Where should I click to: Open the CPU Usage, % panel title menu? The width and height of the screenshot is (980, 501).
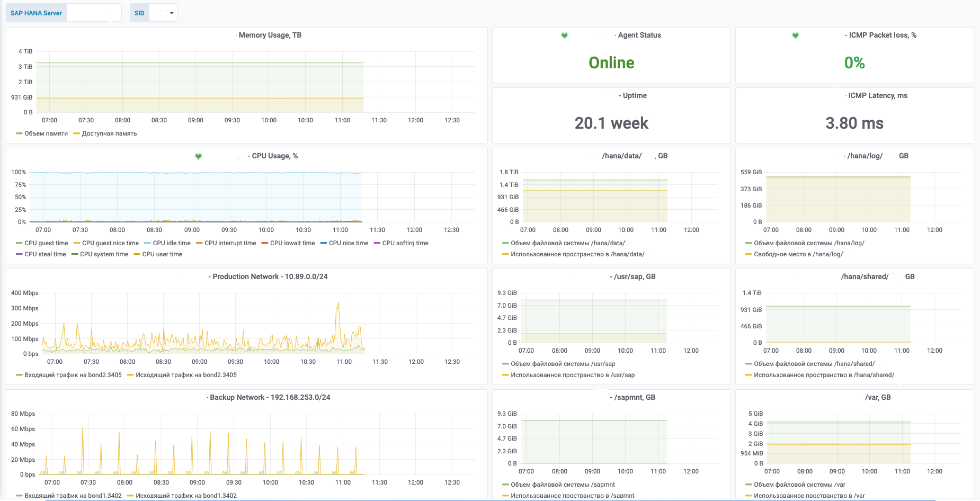point(274,156)
